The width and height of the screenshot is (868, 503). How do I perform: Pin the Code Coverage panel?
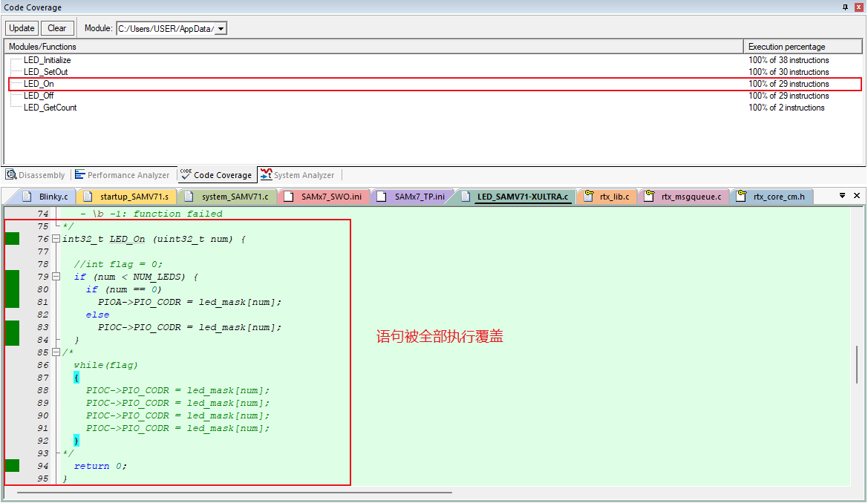tap(845, 7)
